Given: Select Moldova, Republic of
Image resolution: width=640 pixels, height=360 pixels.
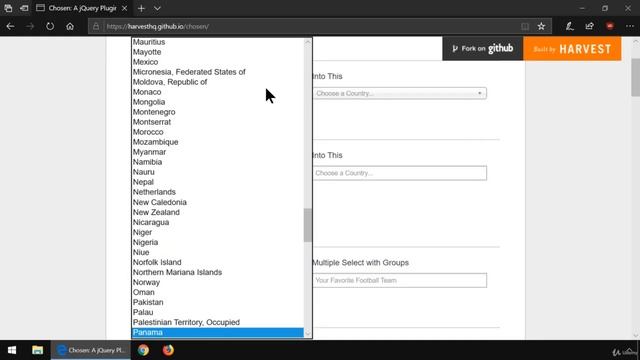Looking at the screenshot, I should point(218,82).
